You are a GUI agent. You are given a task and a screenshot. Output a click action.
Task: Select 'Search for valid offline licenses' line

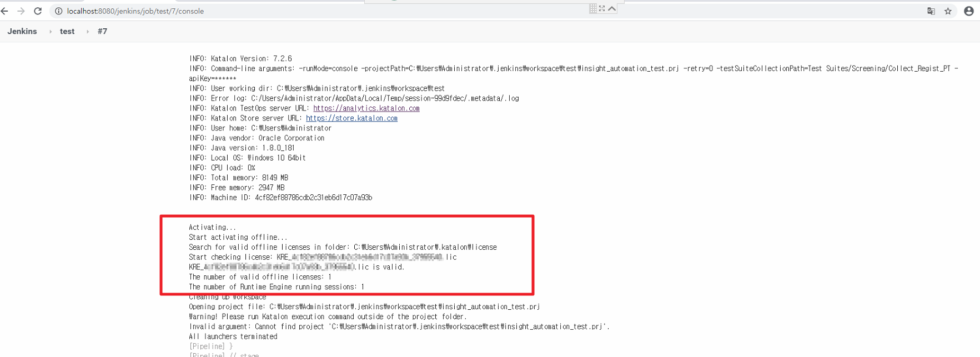click(343, 248)
